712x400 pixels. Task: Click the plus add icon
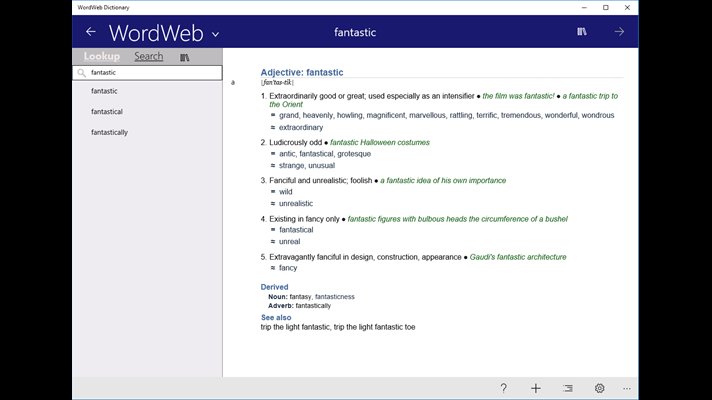pyautogui.click(x=536, y=388)
